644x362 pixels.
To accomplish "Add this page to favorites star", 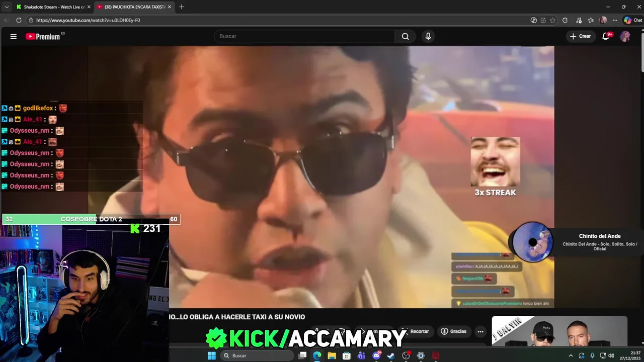I will [552, 20].
